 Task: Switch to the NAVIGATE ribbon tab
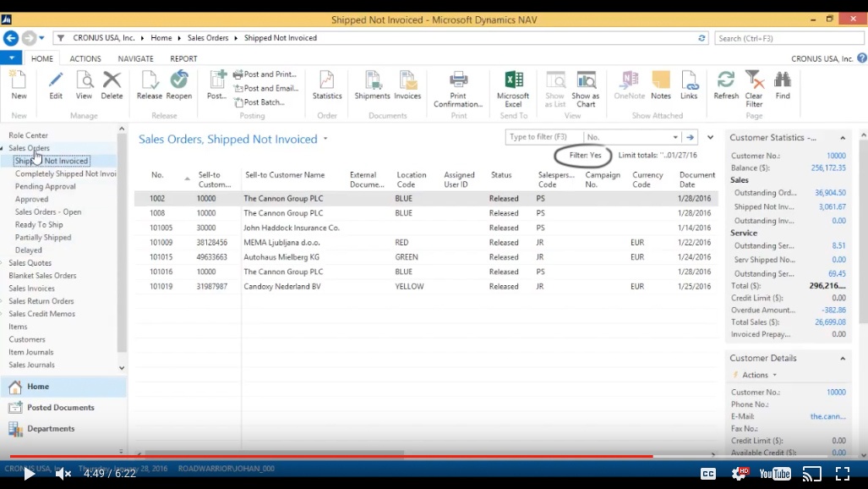(135, 58)
